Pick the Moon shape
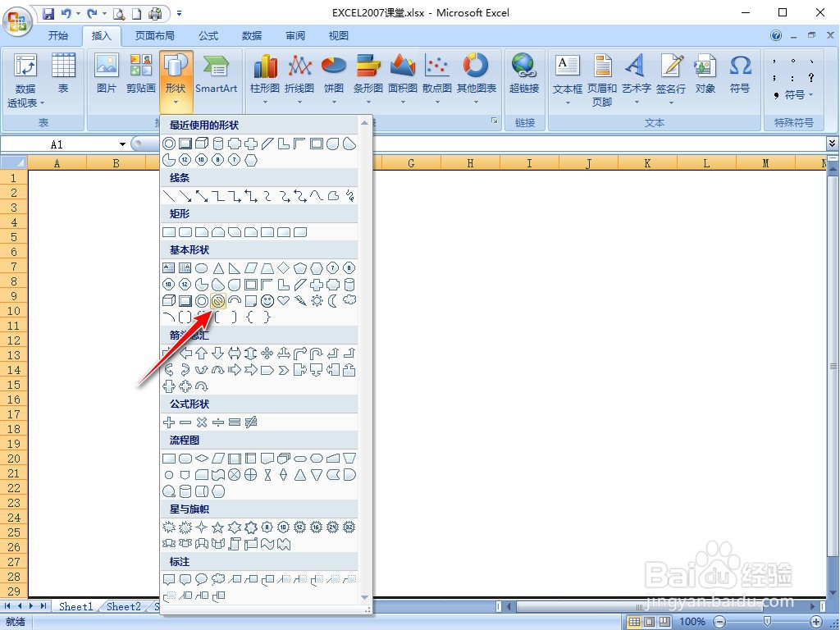 (333, 301)
